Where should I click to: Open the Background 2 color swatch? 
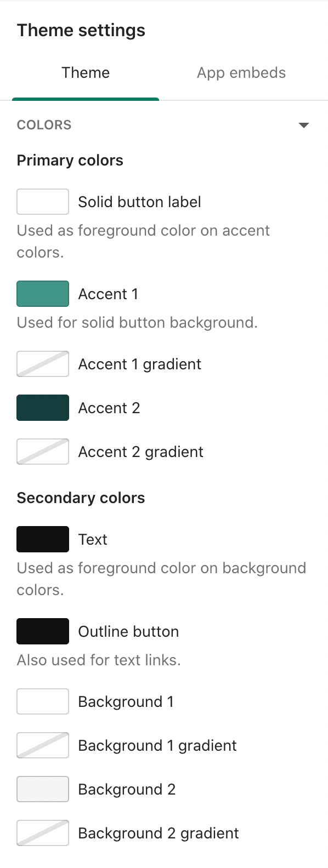point(43,789)
